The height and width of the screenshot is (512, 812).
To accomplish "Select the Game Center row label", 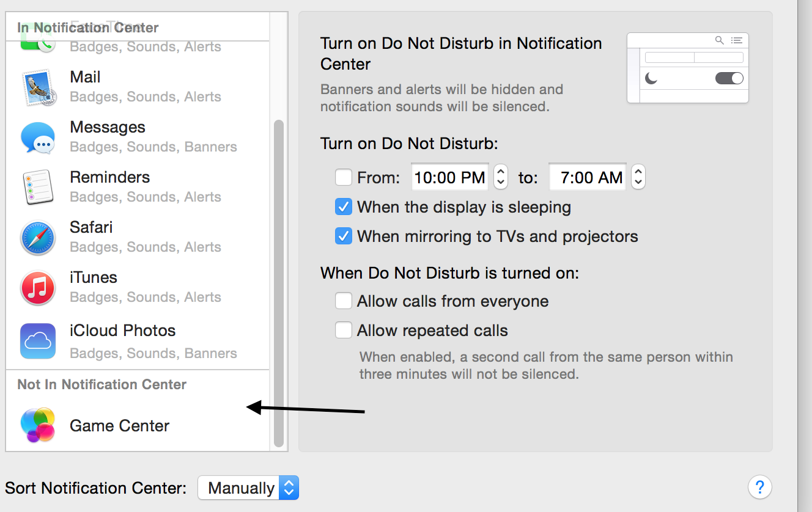I will point(120,426).
